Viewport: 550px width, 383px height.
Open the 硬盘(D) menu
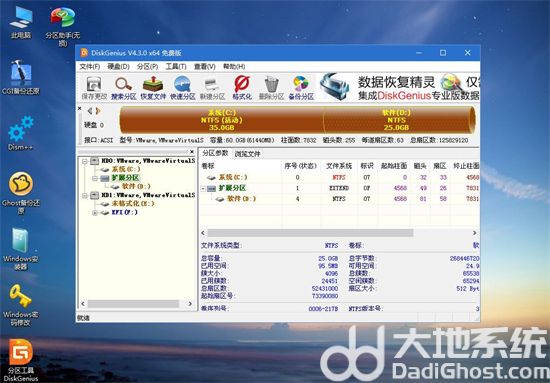pyautogui.click(x=118, y=66)
